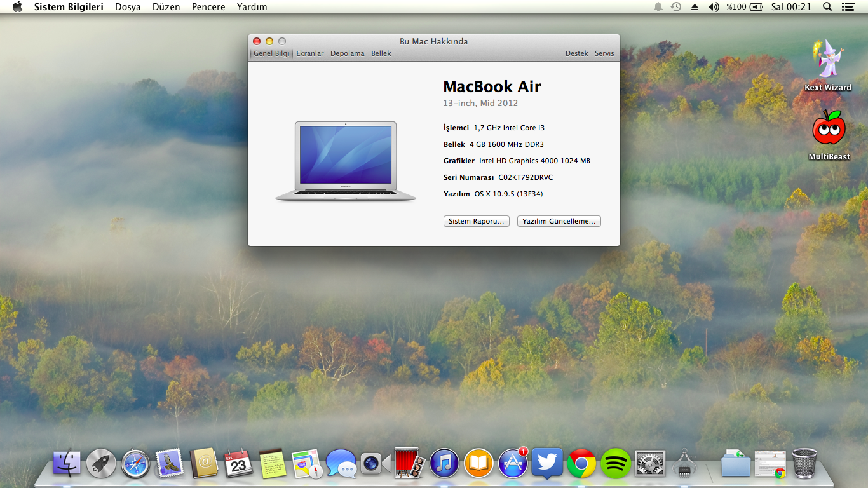Click the MacBook Air title text
This screenshot has height=488, width=868.
(492, 86)
